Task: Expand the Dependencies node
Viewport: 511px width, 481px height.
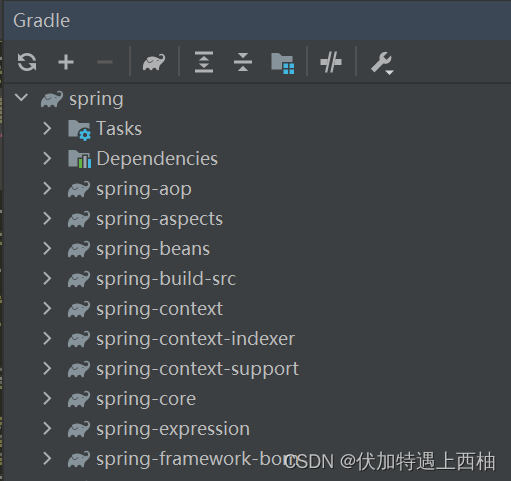Action: tap(47, 159)
